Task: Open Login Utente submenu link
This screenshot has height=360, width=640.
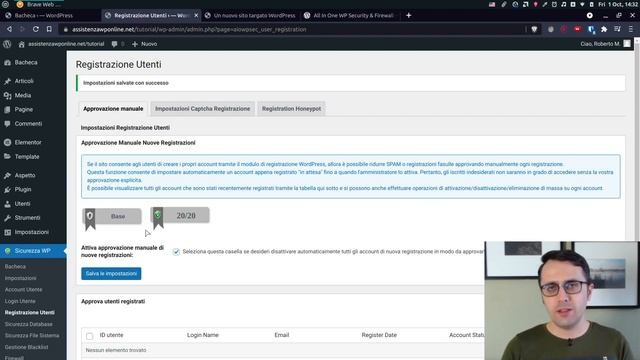Action: click(20, 301)
